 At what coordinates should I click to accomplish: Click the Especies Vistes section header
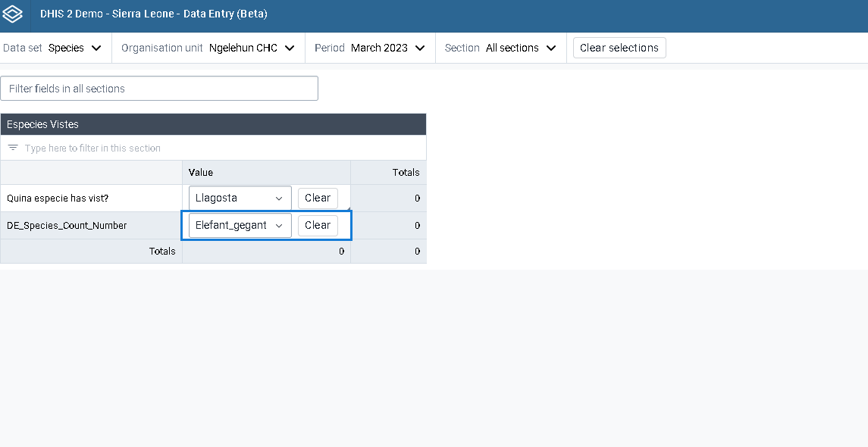tap(213, 124)
